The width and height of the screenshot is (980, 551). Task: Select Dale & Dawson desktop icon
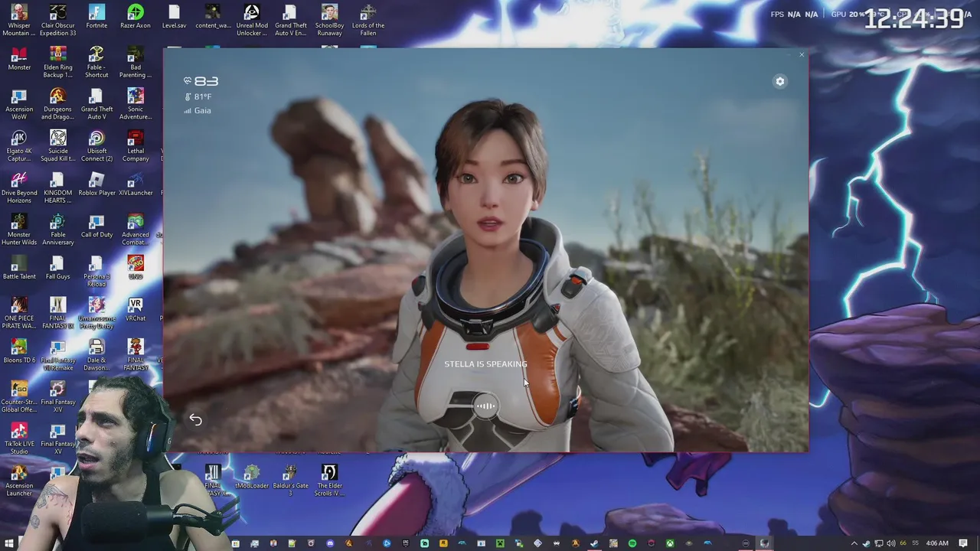96,357
